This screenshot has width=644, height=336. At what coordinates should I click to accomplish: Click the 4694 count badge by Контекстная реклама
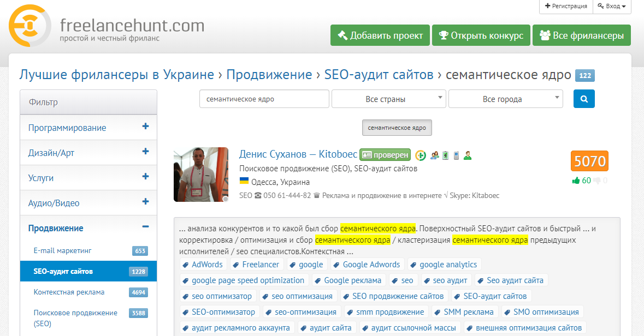coord(138,292)
